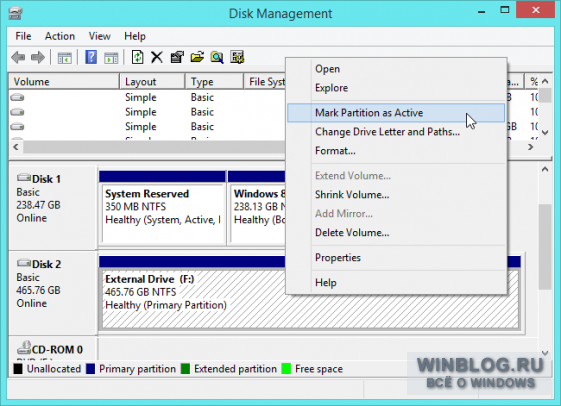
Task: Click the Back arrow in the toolbar
Action: click(18, 57)
